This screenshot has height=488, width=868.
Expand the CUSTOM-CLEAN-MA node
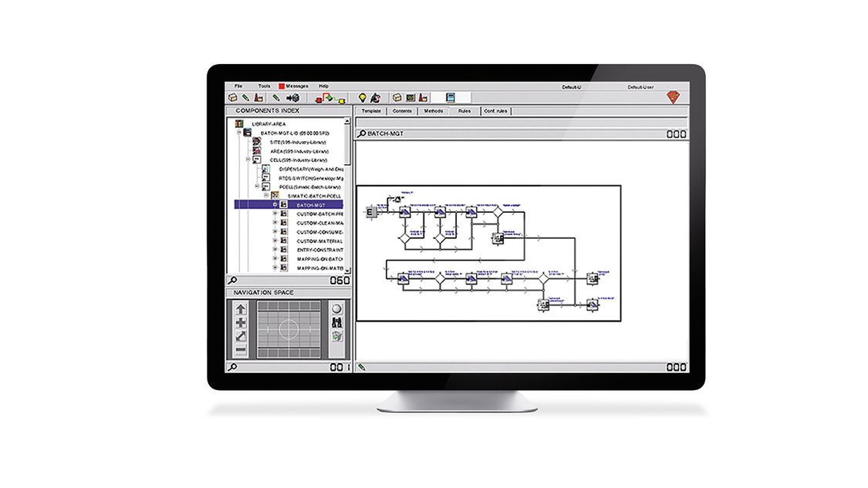click(275, 223)
